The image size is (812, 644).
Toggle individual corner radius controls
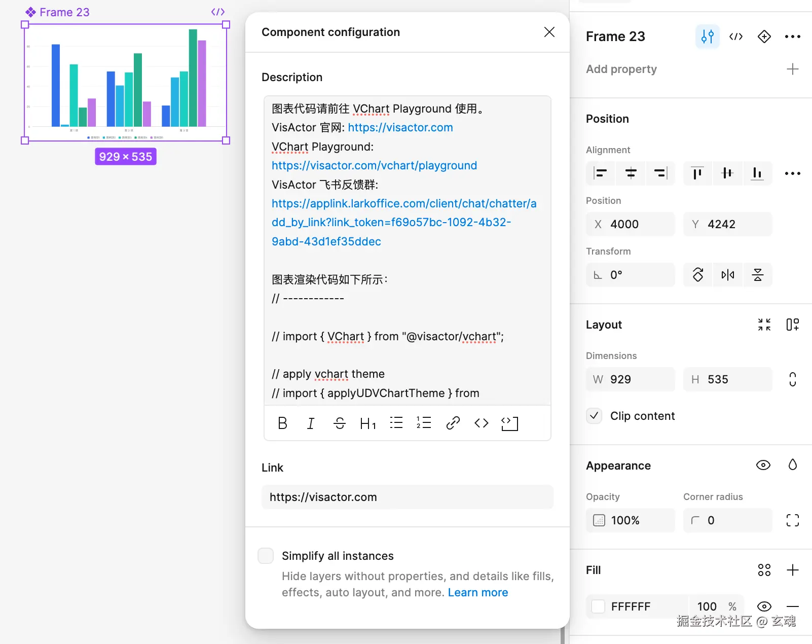coord(793,520)
